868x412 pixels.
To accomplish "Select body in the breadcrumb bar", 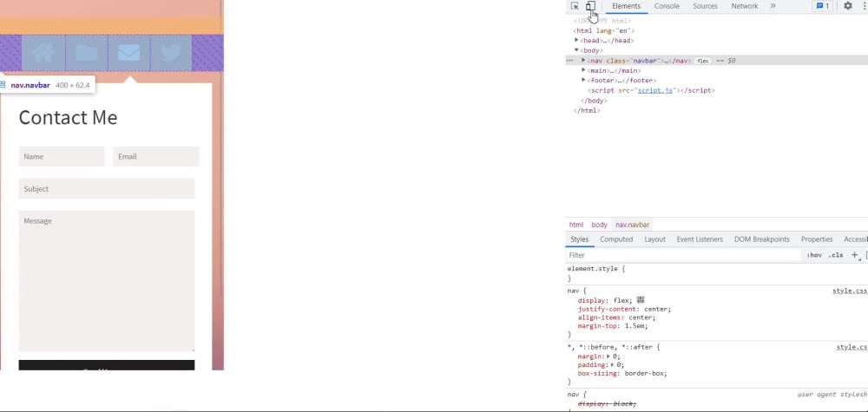I will 599,225.
